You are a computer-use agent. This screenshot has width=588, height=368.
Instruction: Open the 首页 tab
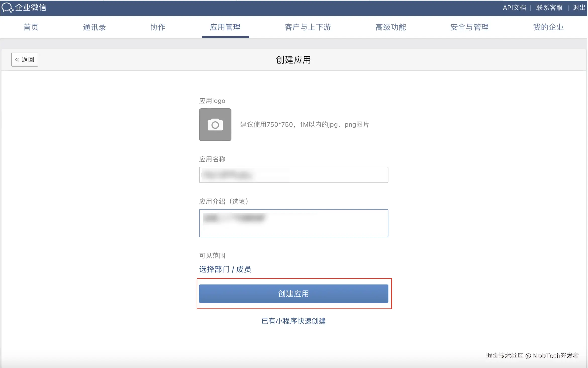tap(31, 27)
